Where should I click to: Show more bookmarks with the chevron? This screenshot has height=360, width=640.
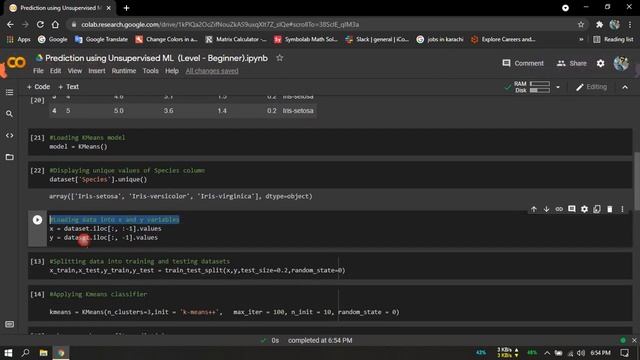tap(581, 40)
